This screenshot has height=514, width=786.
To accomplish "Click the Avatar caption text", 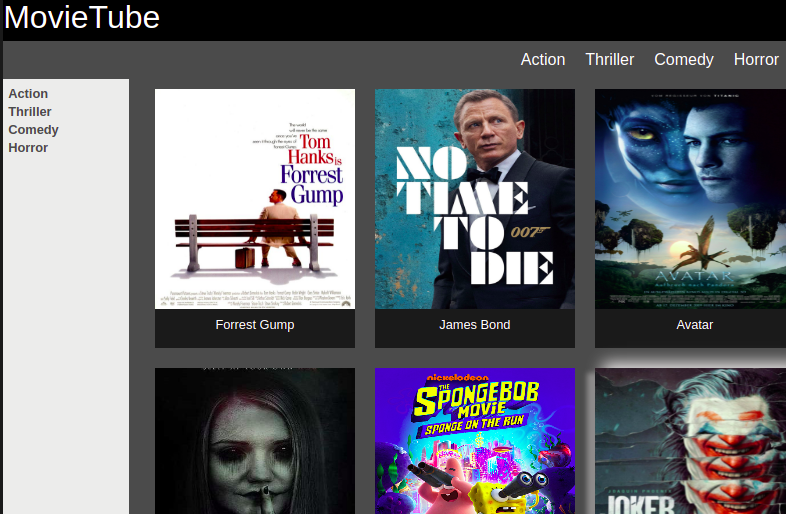I will point(694,325).
